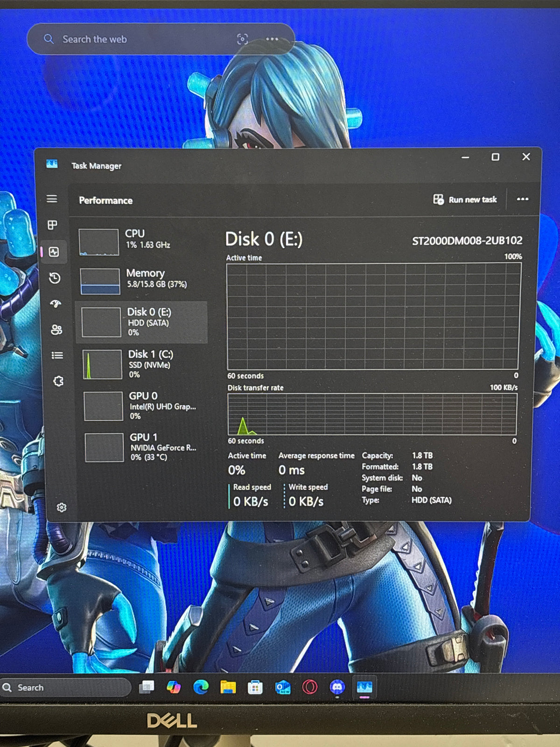The image size is (560, 747).
Task: Click the Performance page title
Action: (105, 200)
